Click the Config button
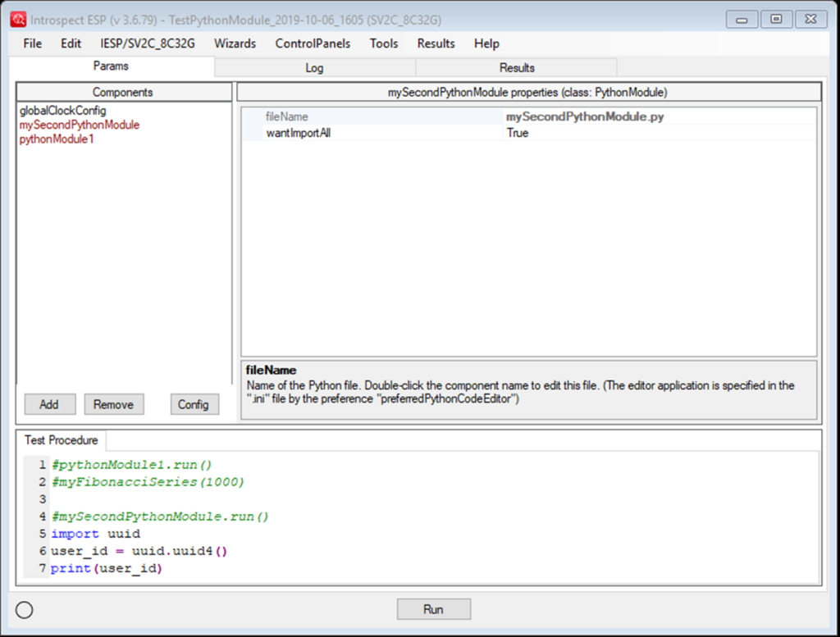The width and height of the screenshot is (840, 637). click(194, 404)
